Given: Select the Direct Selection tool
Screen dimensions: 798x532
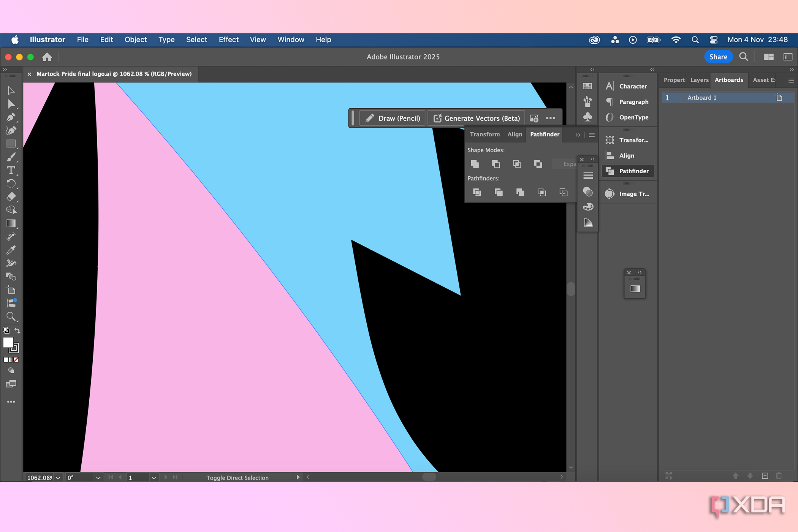Looking at the screenshot, I should (11, 104).
